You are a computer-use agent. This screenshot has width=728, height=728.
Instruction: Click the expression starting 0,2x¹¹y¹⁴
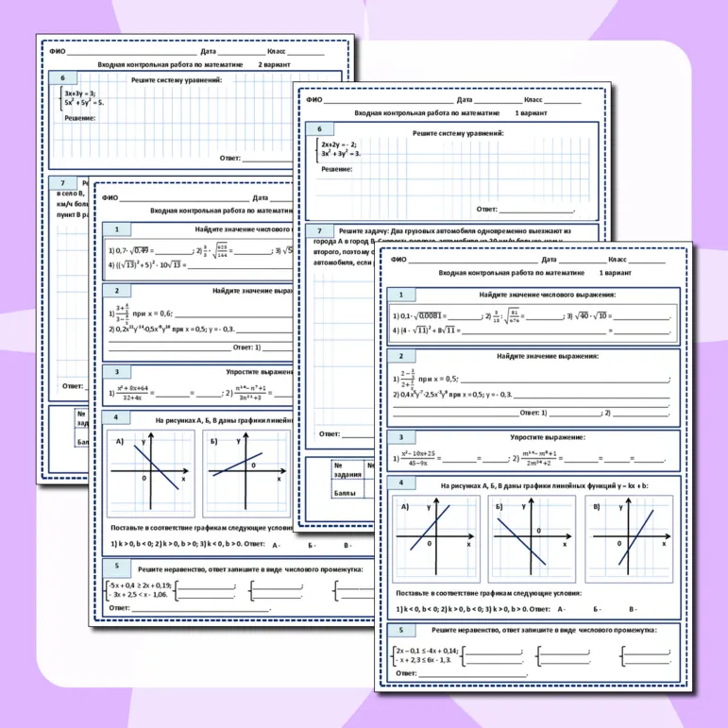[171, 329]
